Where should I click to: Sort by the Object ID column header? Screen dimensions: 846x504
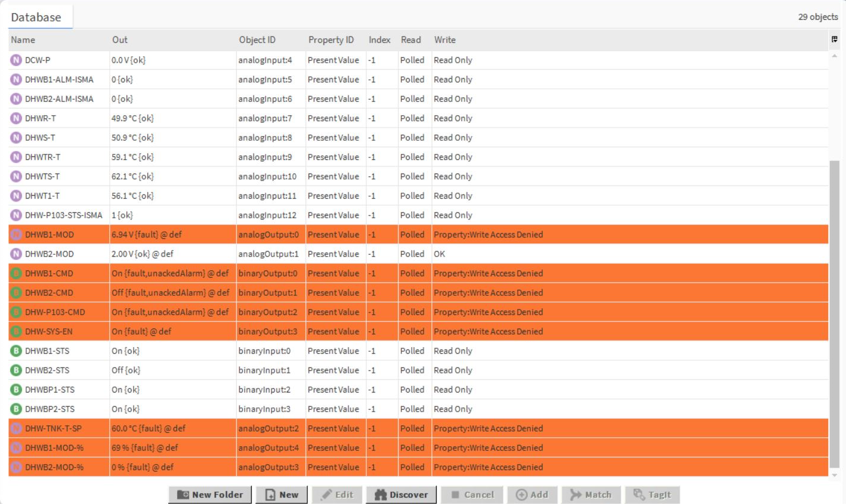pyautogui.click(x=257, y=40)
